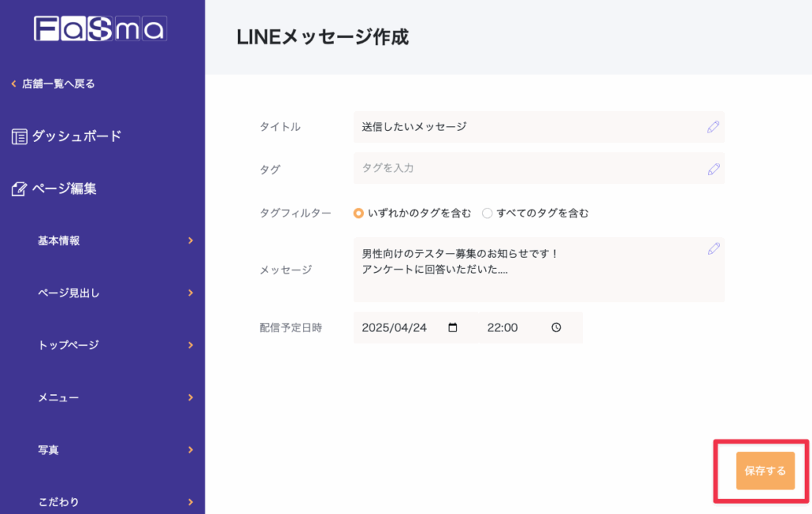
Task: Click the message text area
Action: click(523, 270)
